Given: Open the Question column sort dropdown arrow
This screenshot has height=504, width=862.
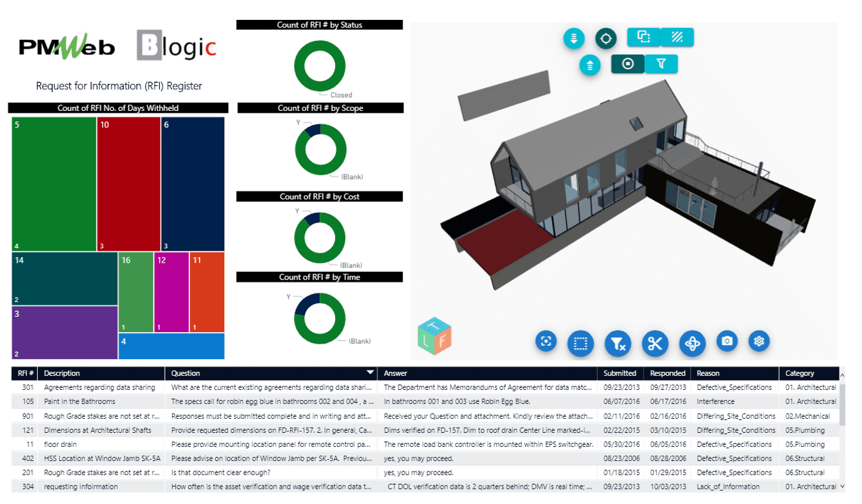Looking at the screenshot, I should tap(370, 373).
